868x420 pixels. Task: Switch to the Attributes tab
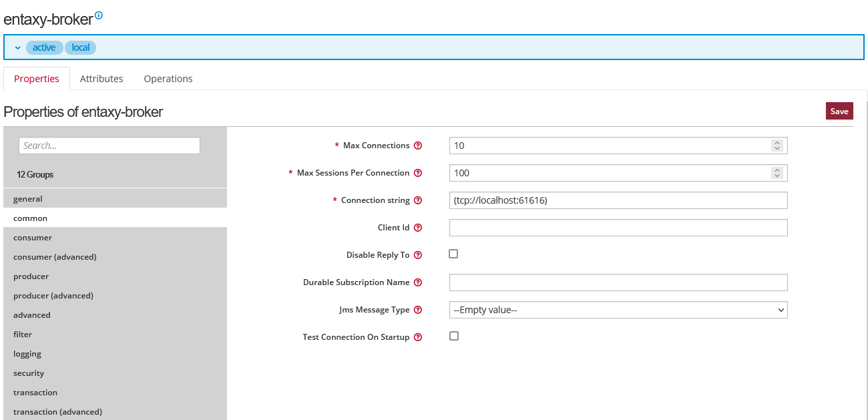(101, 79)
